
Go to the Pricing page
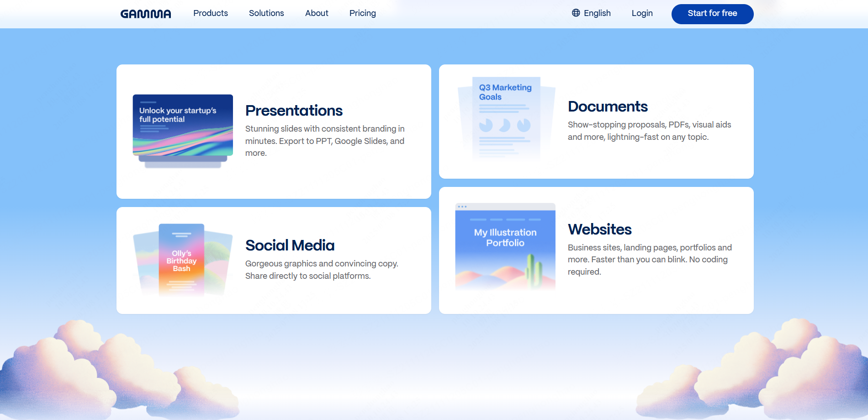point(363,13)
